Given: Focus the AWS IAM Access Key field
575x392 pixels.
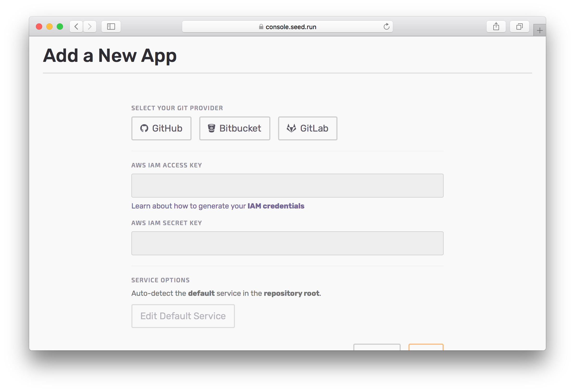Looking at the screenshot, I should click(287, 186).
